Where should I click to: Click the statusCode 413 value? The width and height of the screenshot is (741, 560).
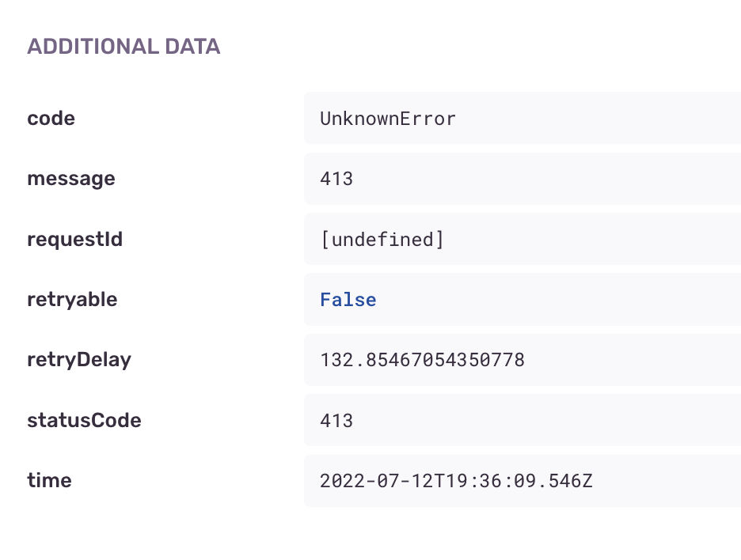tap(336, 420)
